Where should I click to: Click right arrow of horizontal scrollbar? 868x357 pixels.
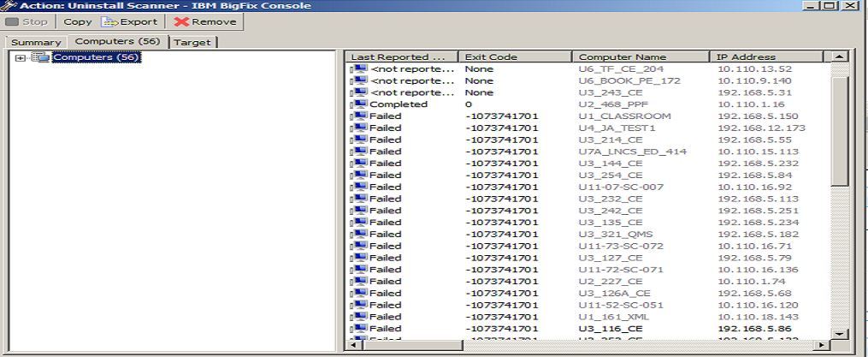pos(823,345)
